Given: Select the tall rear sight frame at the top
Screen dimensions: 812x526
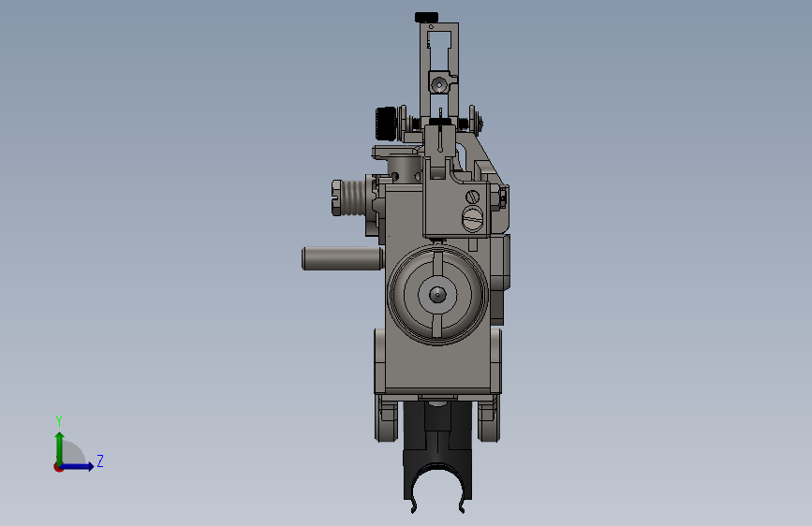Looking at the screenshot, I should [439, 70].
